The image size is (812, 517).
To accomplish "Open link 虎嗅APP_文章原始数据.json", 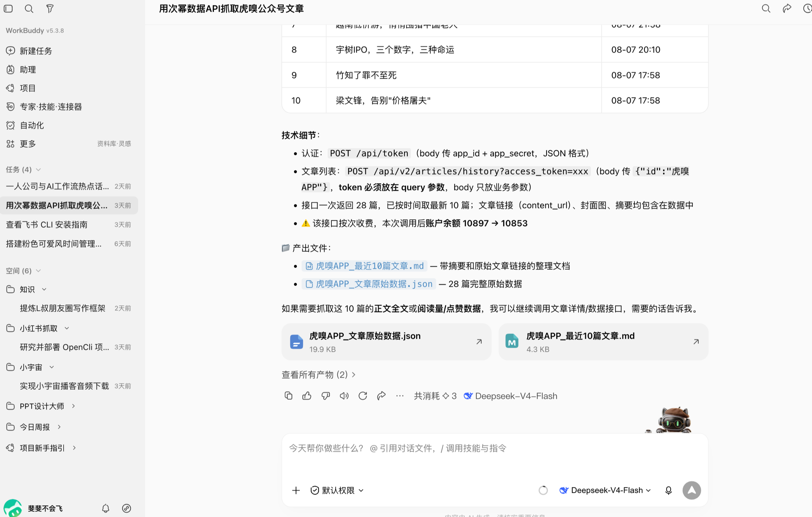I will coord(369,284).
